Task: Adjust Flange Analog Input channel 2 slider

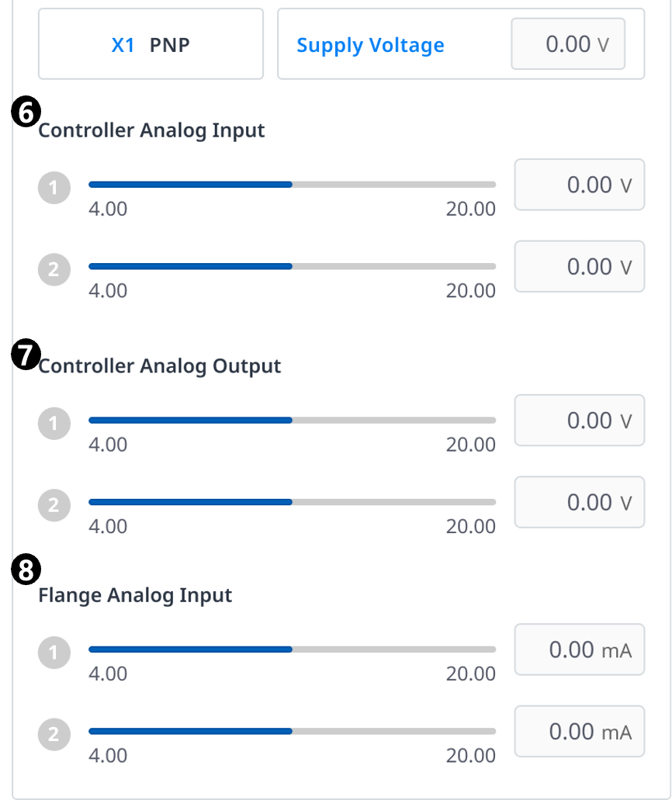Action: pyautogui.click(x=292, y=731)
